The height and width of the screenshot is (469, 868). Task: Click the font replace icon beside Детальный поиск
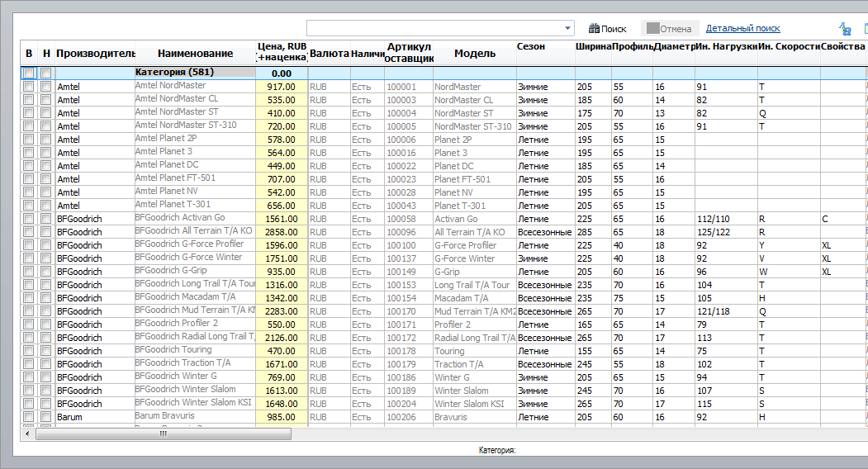click(x=845, y=28)
